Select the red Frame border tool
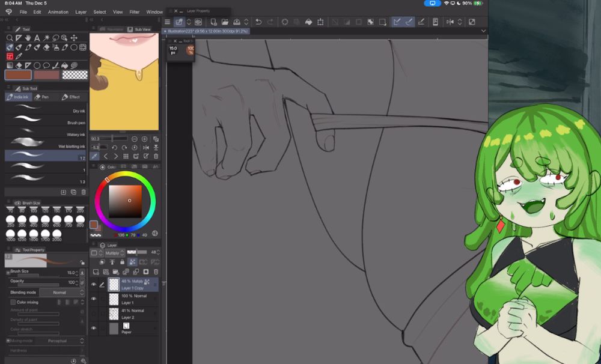 coord(10,56)
